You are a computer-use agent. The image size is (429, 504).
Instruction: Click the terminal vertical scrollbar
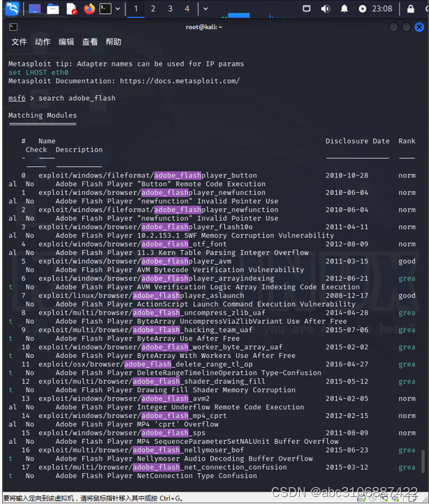423,461
